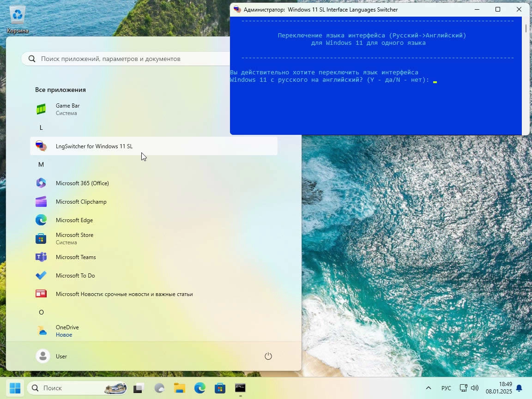The image size is (532, 399).
Task: Open Microsoft Store from the taskbar
Action: point(220,388)
